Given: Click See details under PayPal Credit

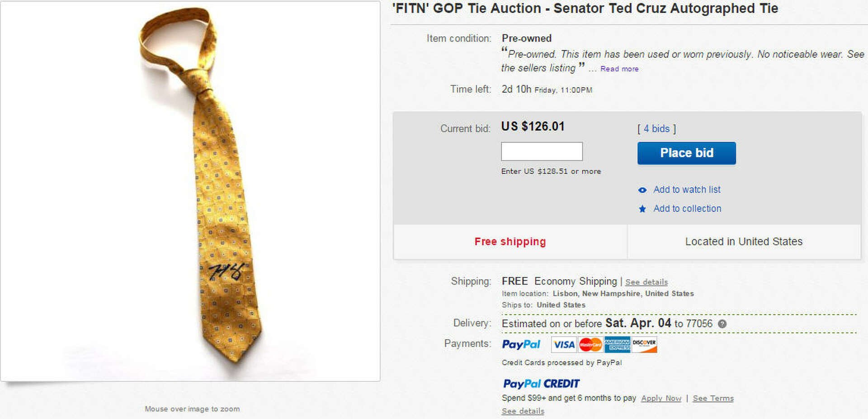Looking at the screenshot, I should (523, 411).
